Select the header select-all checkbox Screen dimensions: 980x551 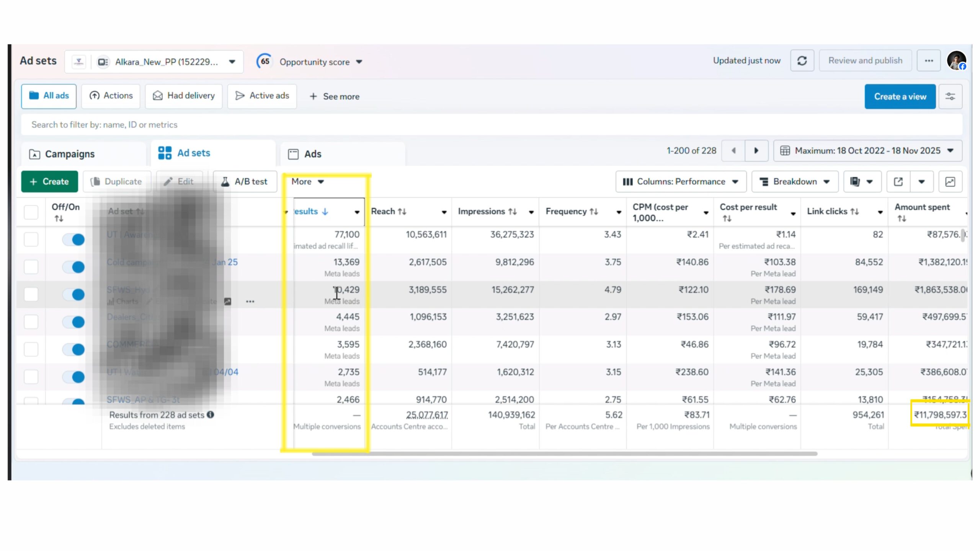[x=31, y=212]
